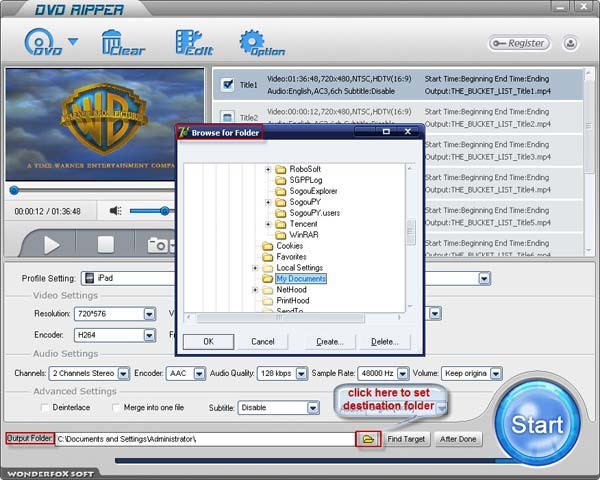Expand the RoboSoft folder node
The image size is (600, 480).
[268, 169]
